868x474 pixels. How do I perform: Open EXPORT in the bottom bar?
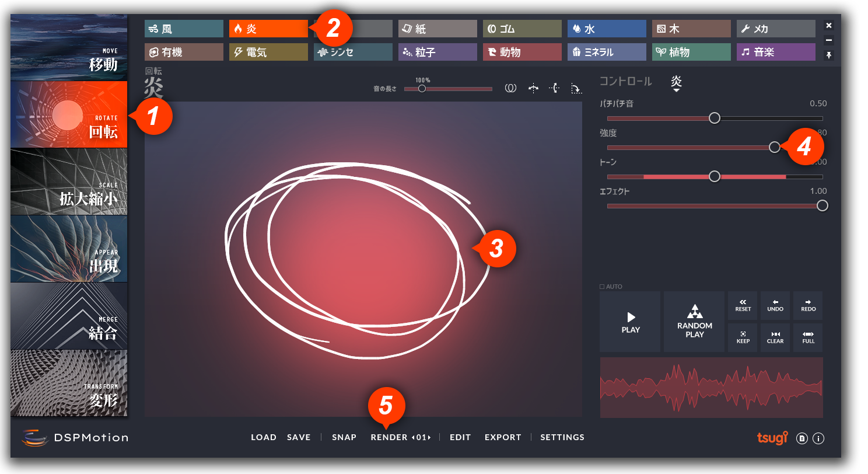[503, 437]
